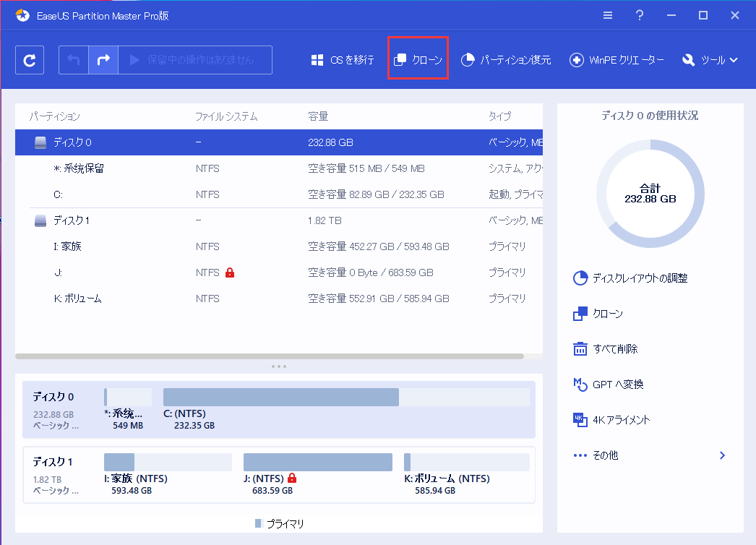
Task: Click the プライマリ legend color swatch
Action: (258, 523)
